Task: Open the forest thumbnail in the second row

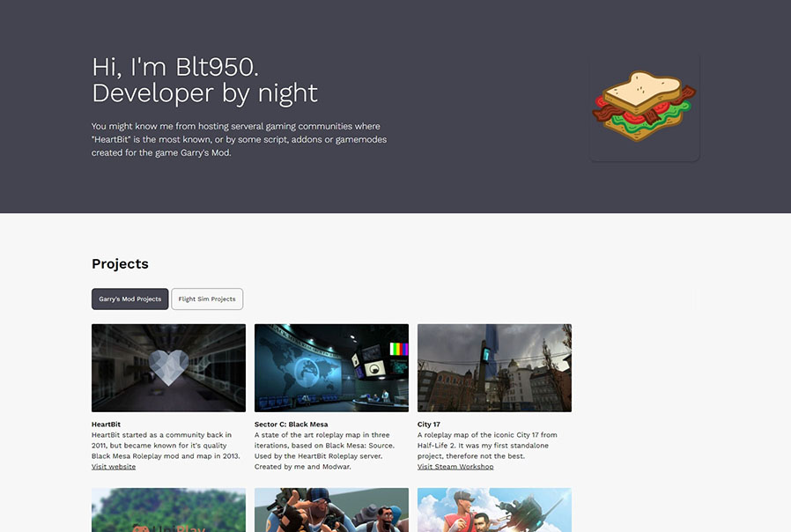Action: click(168, 510)
